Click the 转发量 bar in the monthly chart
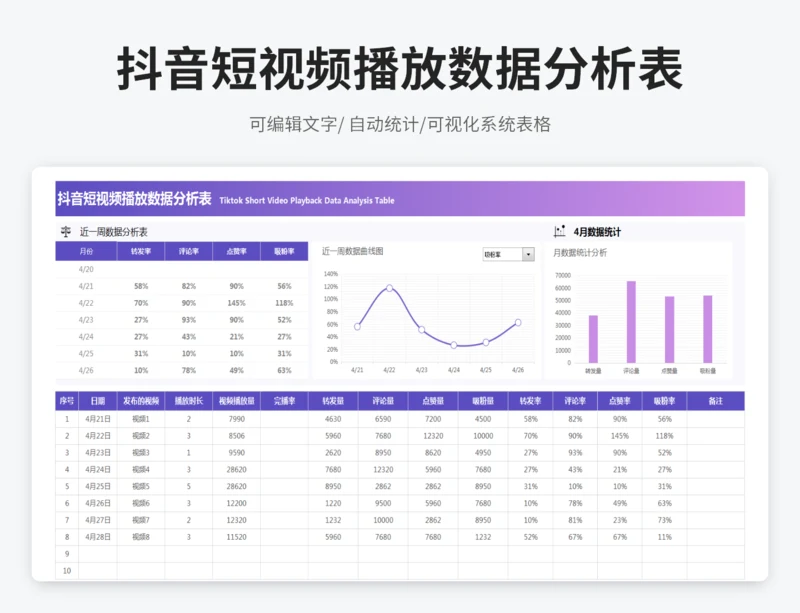The width and height of the screenshot is (800, 613). pyautogui.click(x=593, y=339)
